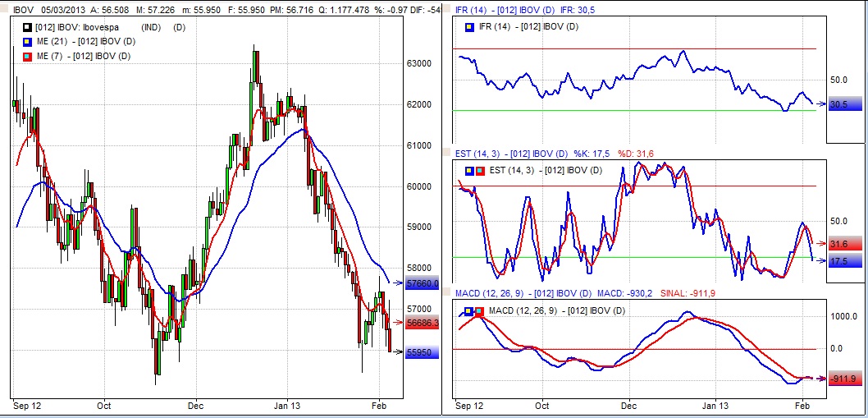Click the blue %K icon in EST legend
Image resolution: width=868 pixels, height=418 pixels.
468,170
